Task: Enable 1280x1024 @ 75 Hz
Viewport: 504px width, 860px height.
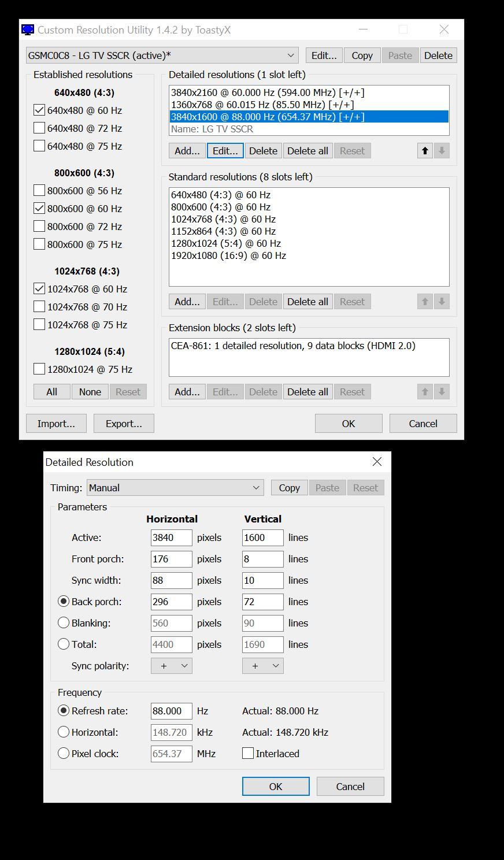Action: click(x=39, y=369)
